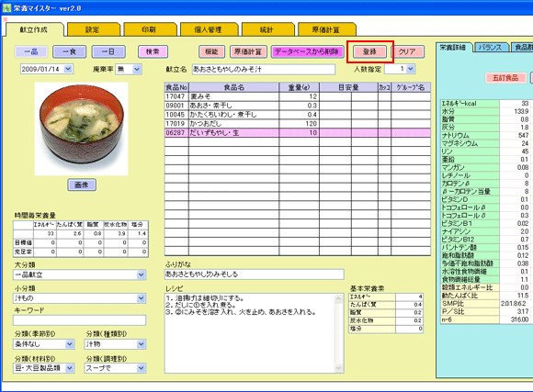The height and width of the screenshot is (392, 533).
Task: Switch to the バランス tab
Action: click(x=491, y=48)
